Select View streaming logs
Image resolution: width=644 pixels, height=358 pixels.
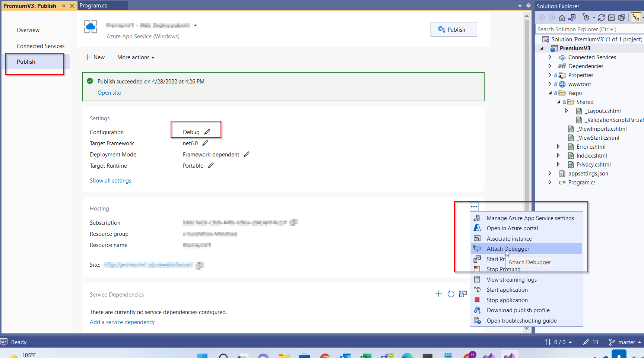point(526,279)
